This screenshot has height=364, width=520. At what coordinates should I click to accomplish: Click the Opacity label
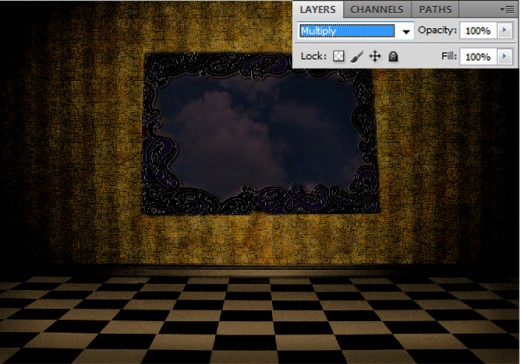[437, 30]
